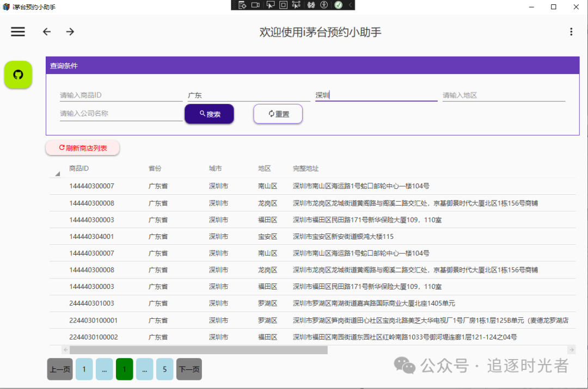
Task: Click the i茅台预约小助手 icon in the title bar
Action: coord(7,7)
